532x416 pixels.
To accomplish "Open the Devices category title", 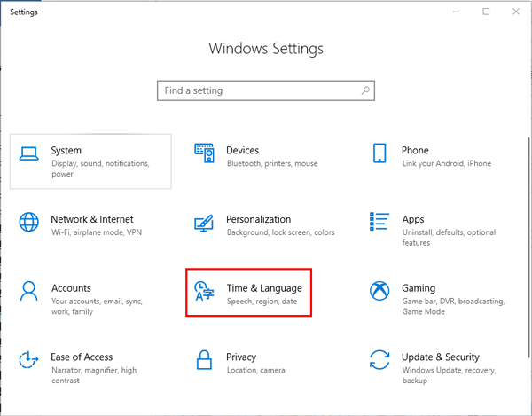I will point(242,150).
